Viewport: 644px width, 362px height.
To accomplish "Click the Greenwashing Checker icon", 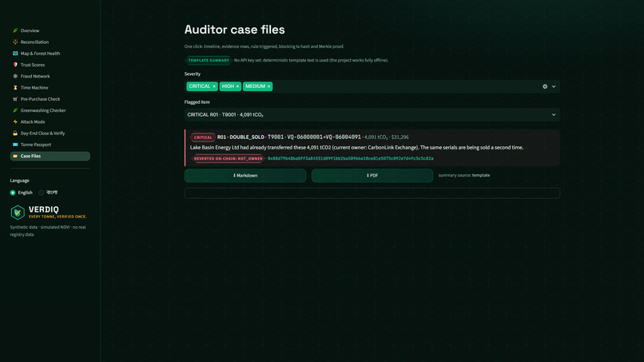I will (15, 110).
